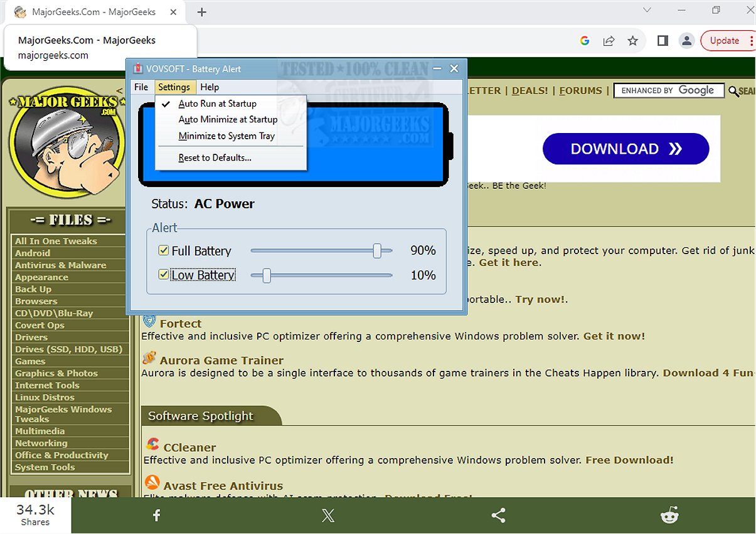This screenshot has width=756, height=534.
Task: Click the CCleaner logo icon
Action: 152,445
